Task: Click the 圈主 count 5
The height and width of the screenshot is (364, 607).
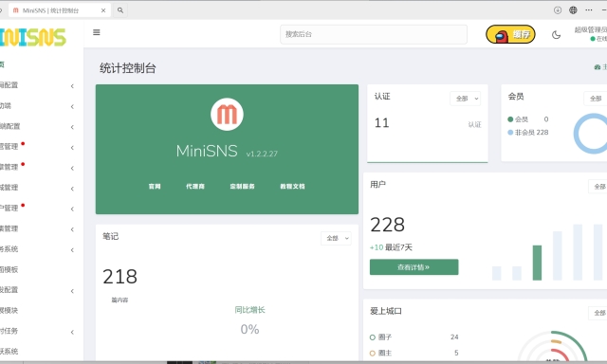Action: 456,353
